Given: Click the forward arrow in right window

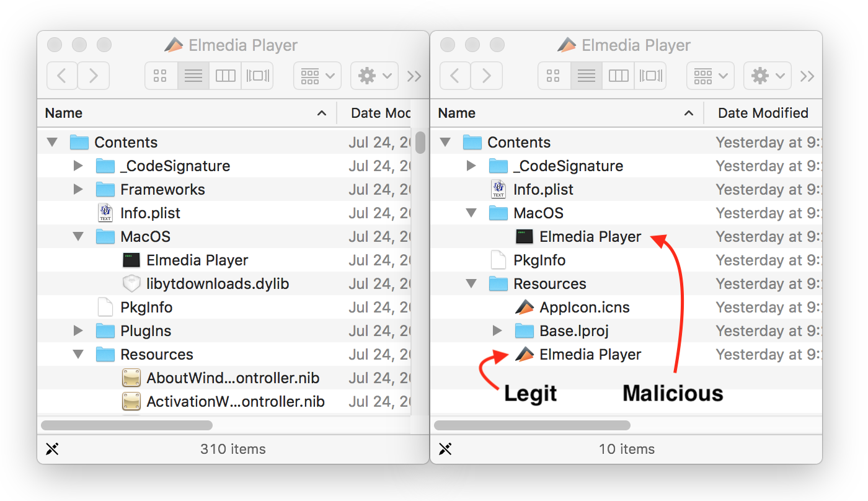Looking at the screenshot, I should coord(487,76).
